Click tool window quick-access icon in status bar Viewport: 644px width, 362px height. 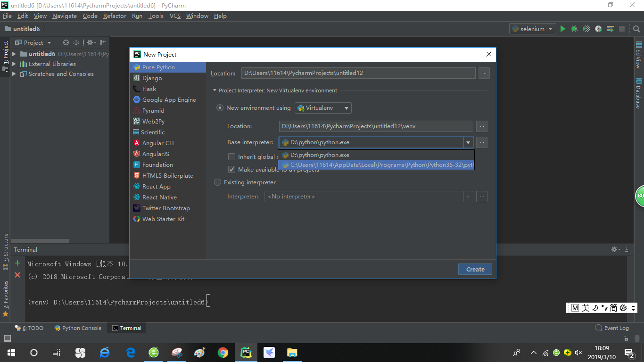7,338
